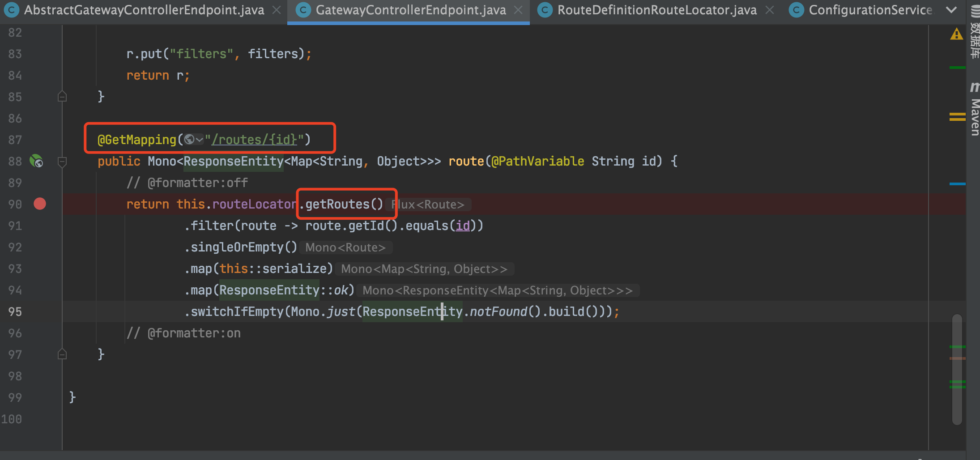Close the AbstractGatewayControllerEndpoint.java tab
This screenshot has height=460, width=980.
click(277, 10)
